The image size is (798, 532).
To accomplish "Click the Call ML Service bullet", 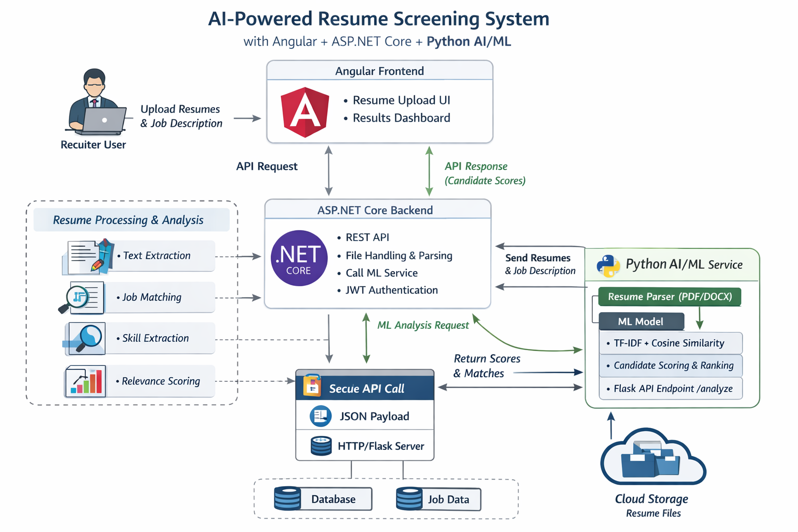I will pyautogui.click(x=377, y=273).
